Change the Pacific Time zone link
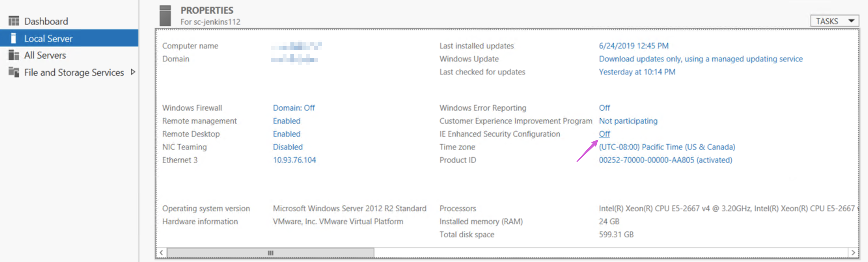868x262 pixels. [667, 147]
